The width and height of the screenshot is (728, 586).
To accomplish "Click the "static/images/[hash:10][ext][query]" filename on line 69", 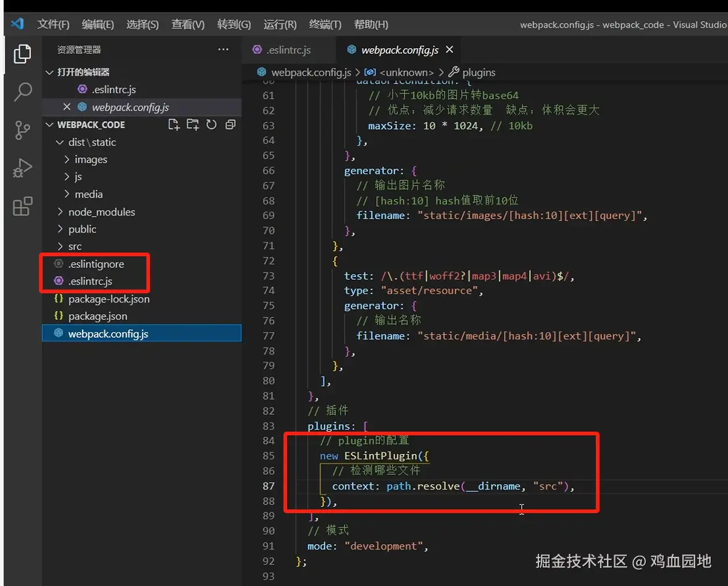I will point(530,215).
